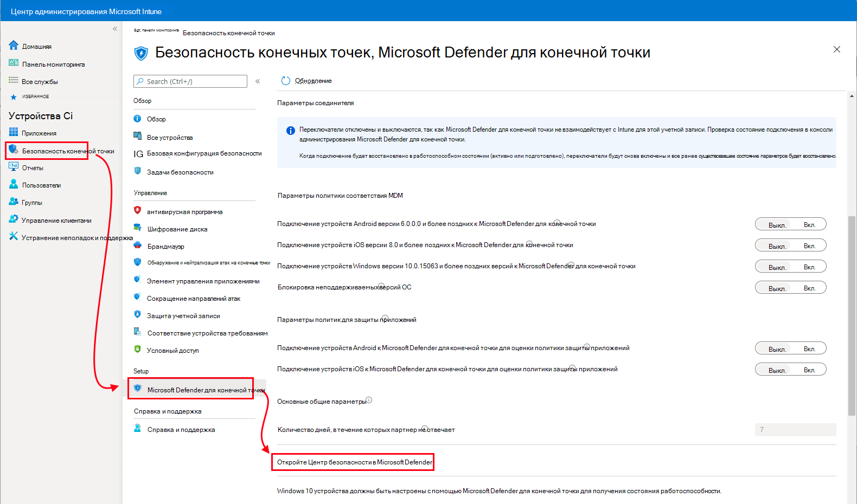857x504 pixels.
Task: Click the vertical scrollbar on the right
Action: pyautogui.click(x=852, y=316)
